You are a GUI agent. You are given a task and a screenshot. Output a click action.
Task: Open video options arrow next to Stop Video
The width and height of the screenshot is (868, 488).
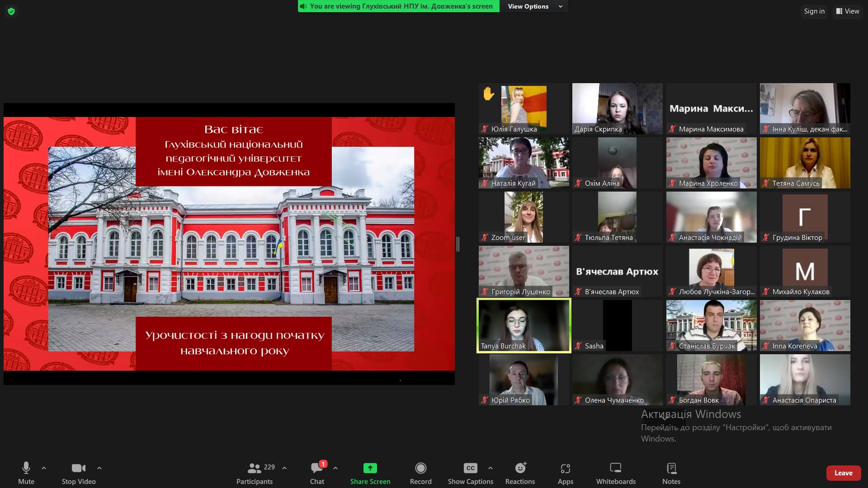[x=99, y=468]
